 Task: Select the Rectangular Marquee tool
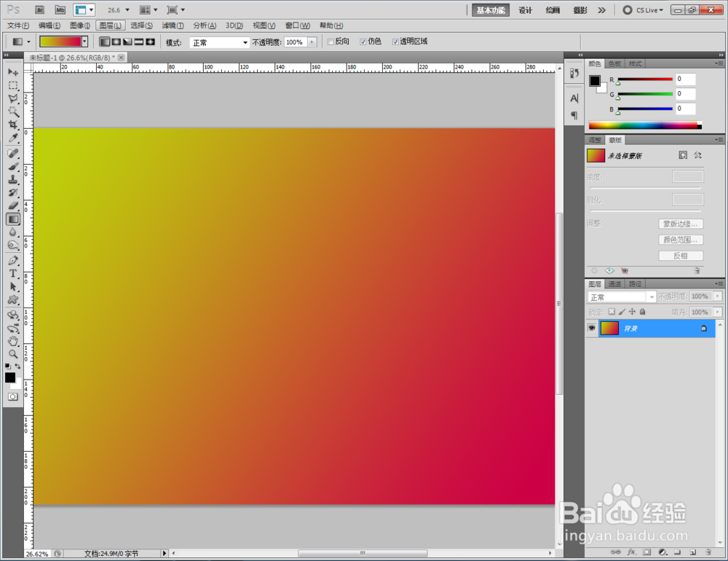pos(13,85)
